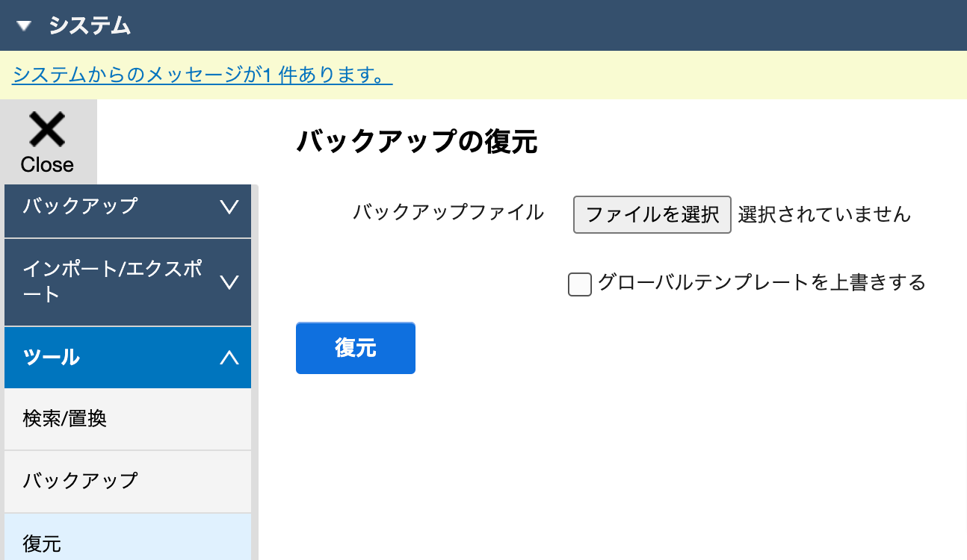Expand the バックアップ section chevron at sidebar top

click(229, 207)
